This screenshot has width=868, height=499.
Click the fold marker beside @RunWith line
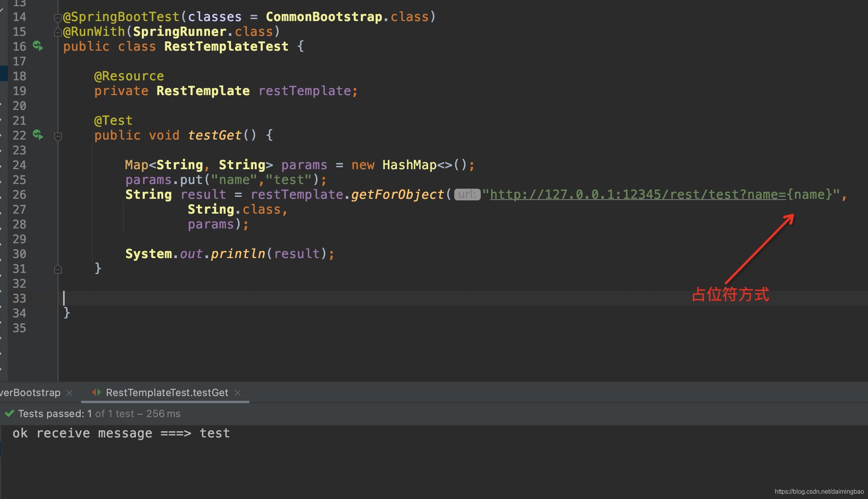coord(58,32)
